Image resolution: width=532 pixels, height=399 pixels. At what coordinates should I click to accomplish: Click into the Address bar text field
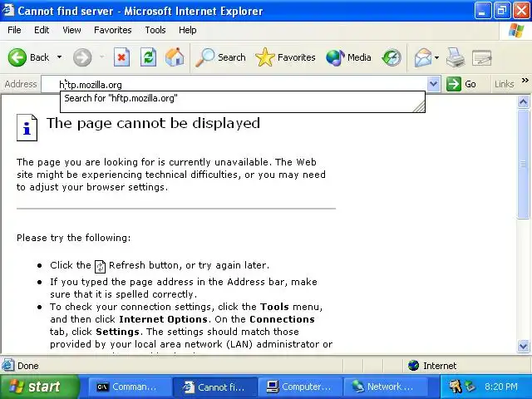pos(234,84)
